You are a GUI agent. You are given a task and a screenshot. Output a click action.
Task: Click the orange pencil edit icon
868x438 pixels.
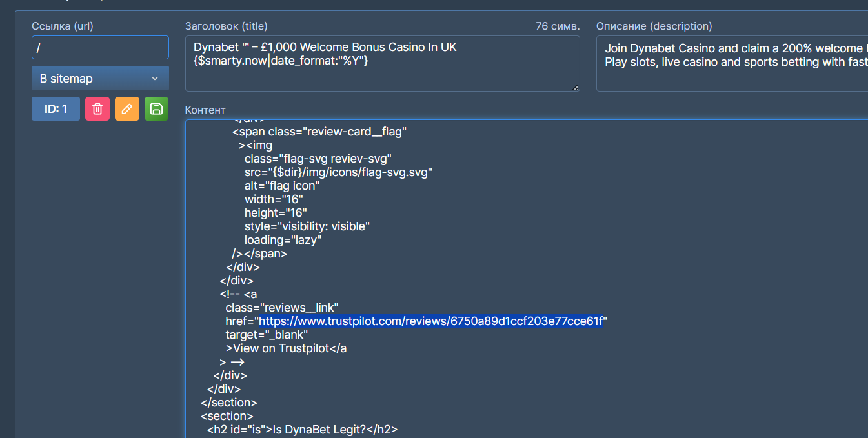coord(126,109)
